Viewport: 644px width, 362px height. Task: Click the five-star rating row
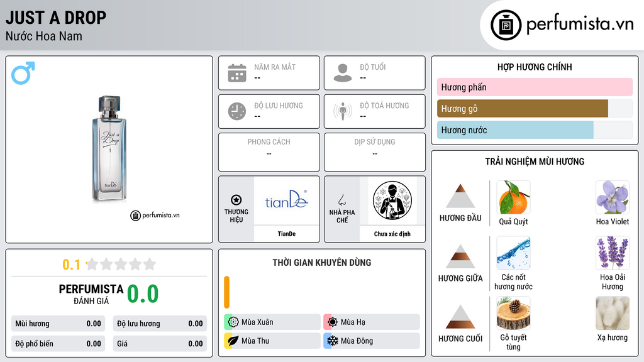coord(121,264)
